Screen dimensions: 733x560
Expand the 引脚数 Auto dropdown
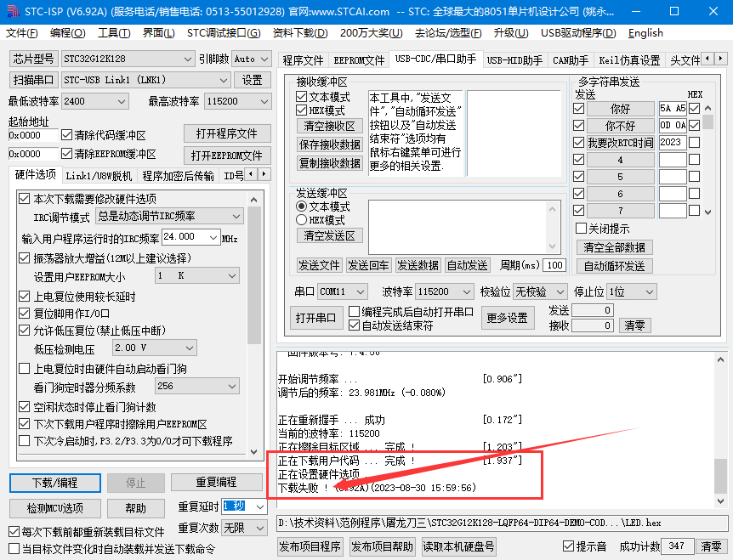(264, 59)
